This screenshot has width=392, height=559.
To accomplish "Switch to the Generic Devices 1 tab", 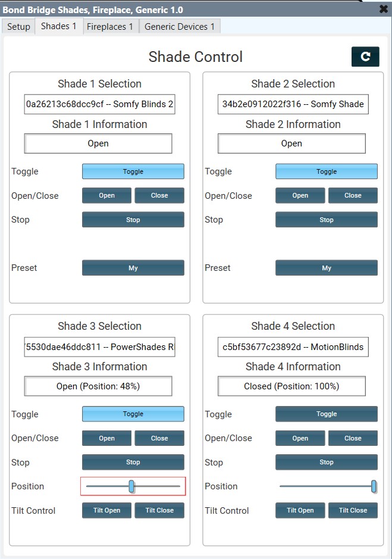I will coord(180,26).
